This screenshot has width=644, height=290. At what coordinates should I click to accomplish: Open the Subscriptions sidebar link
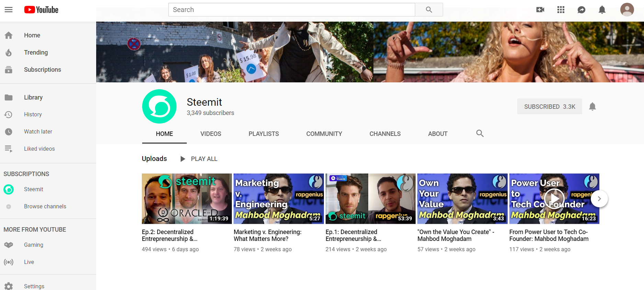[42, 70]
